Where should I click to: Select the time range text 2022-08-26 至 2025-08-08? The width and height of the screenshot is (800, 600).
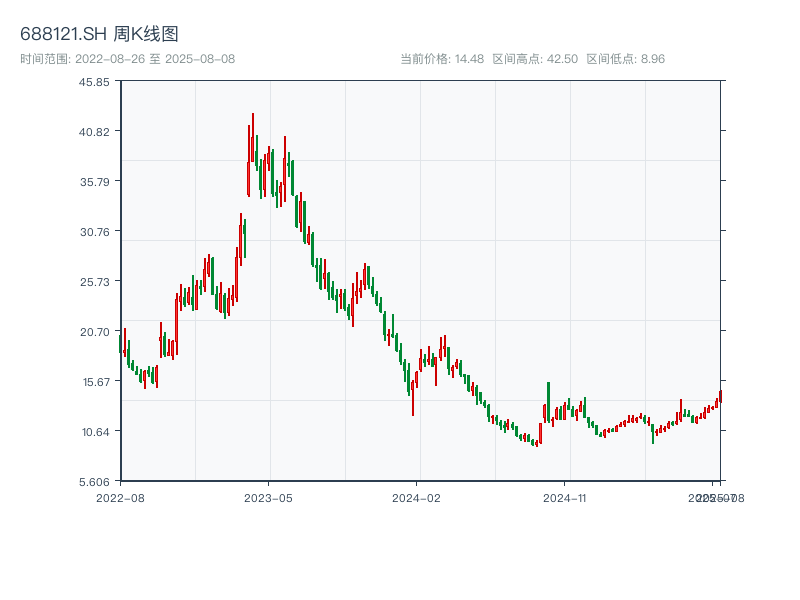(155, 59)
